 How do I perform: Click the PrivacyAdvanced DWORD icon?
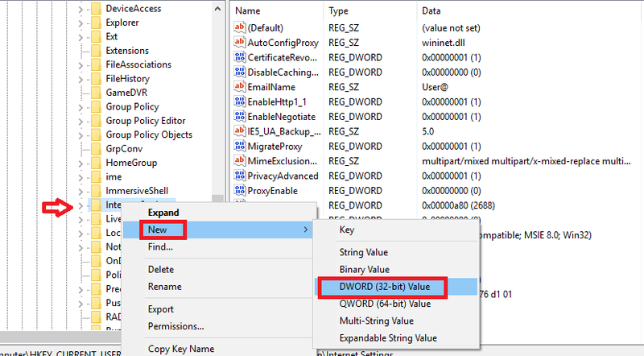(x=240, y=176)
